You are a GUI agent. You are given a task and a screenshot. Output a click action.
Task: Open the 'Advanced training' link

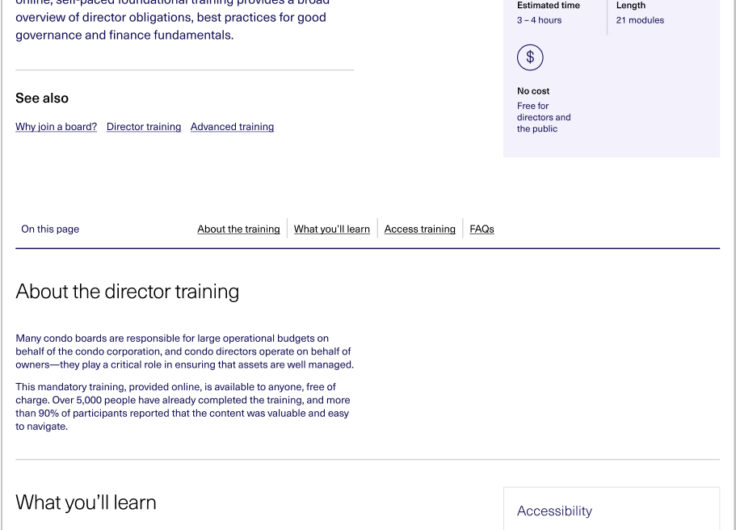pyautogui.click(x=232, y=127)
